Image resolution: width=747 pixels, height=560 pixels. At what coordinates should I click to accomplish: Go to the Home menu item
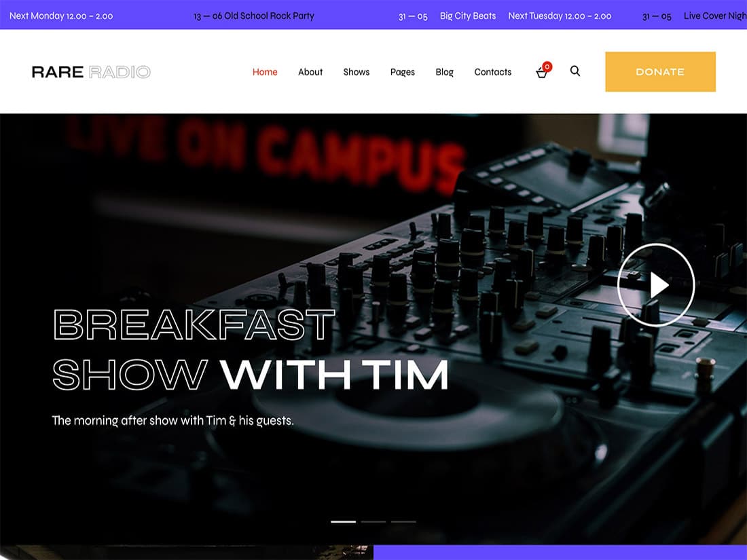pyautogui.click(x=265, y=72)
